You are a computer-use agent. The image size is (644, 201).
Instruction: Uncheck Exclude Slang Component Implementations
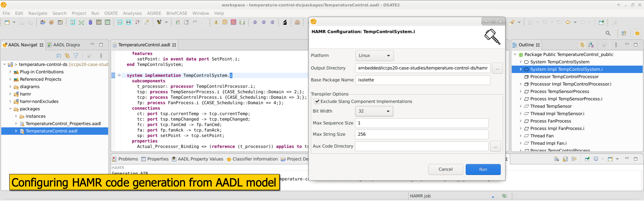pyautogui.click(x=317, y=101)
